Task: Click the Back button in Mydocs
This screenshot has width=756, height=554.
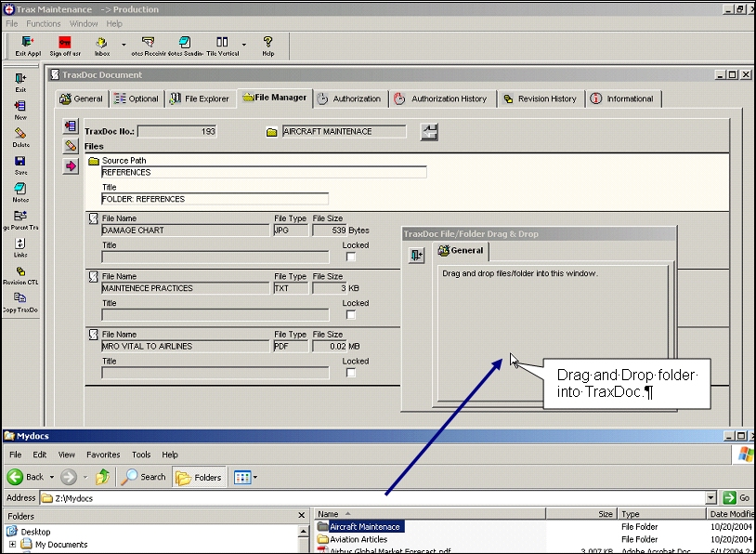Action: point(26,477)
